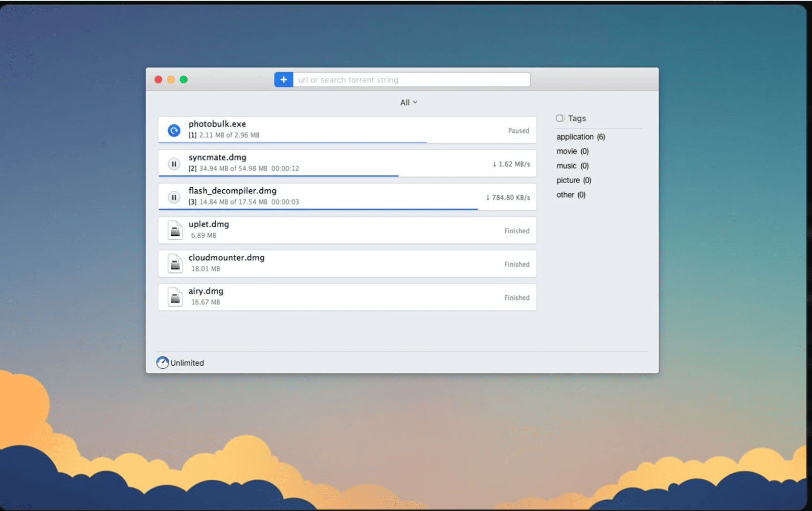Viewport: 812px width, 511px height.
Task: Click the uplet.dmg file icon
Action: point(175,231)
